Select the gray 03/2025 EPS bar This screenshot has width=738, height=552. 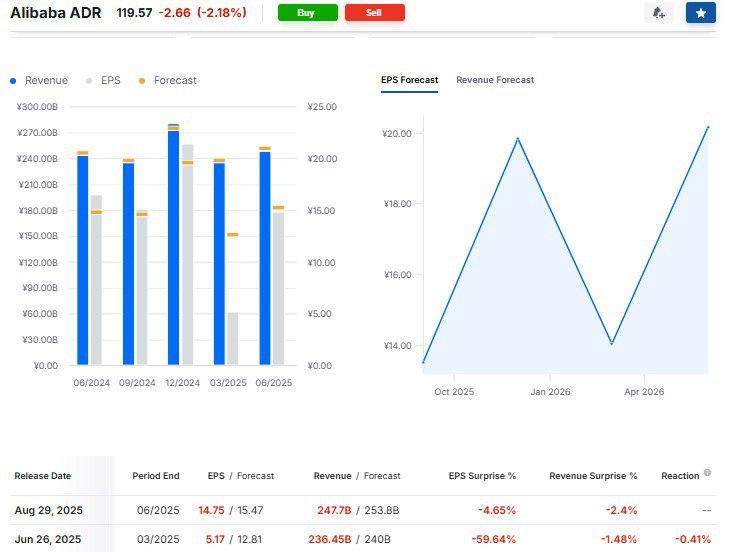(x=232, y=339)
